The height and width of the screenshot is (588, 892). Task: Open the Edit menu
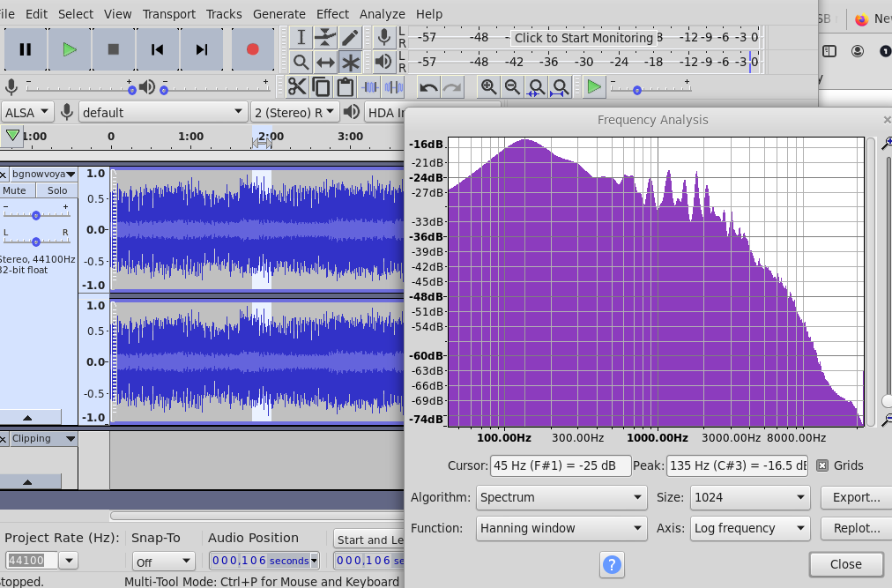36,13
